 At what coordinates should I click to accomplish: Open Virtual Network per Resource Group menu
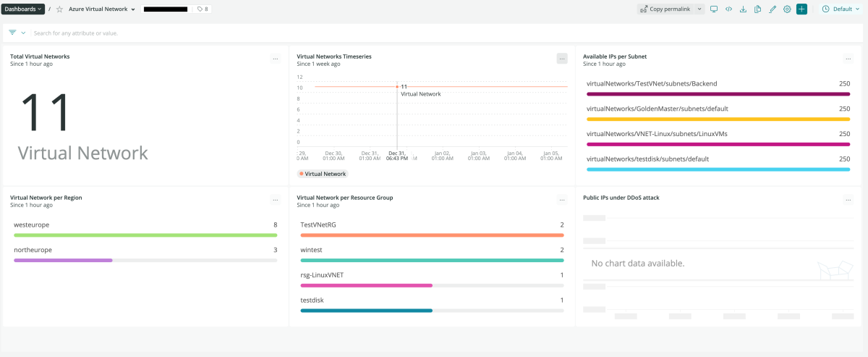[562, 200]
